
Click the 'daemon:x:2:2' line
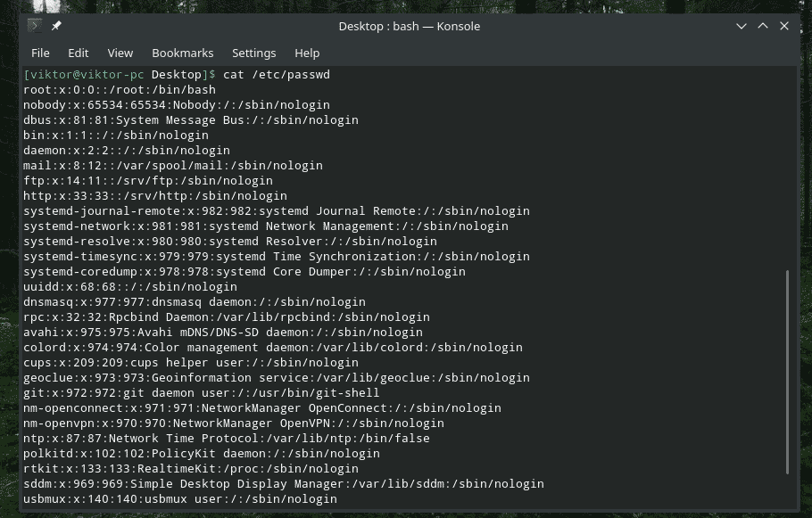coord(127,150)
